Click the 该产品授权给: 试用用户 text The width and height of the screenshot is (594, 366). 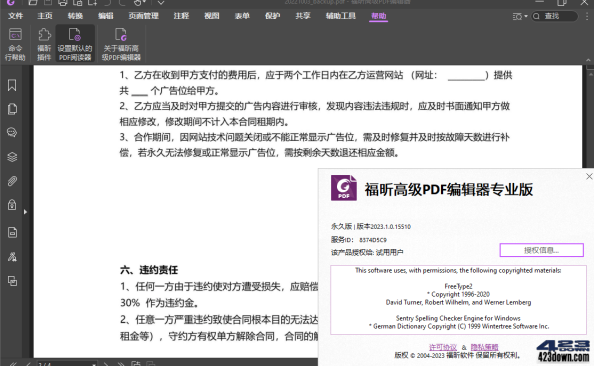pos(367,253)
